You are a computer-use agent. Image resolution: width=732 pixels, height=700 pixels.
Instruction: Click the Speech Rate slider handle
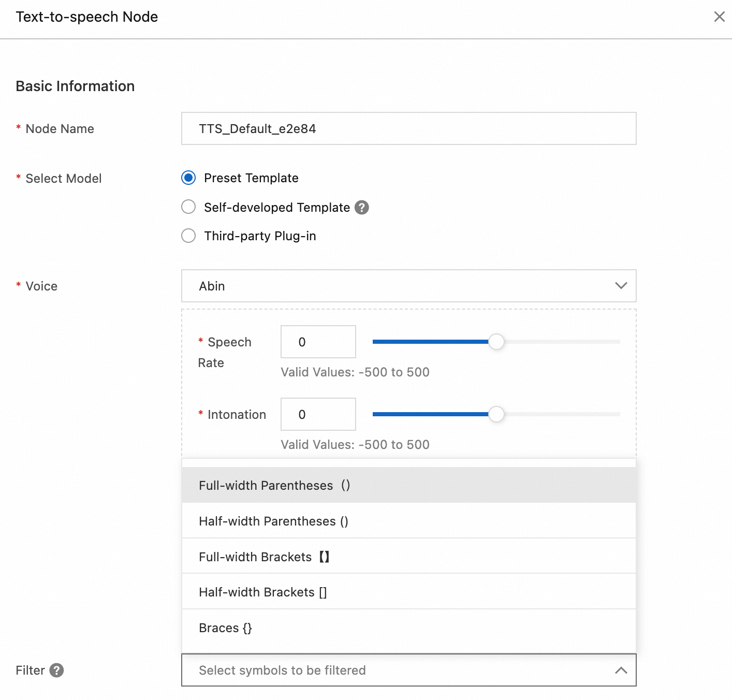(x=496, y=342)
